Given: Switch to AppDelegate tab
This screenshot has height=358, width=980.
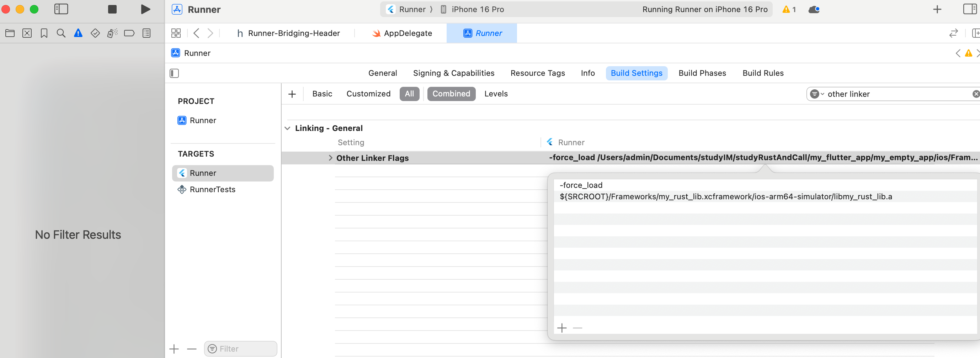Looking at the screenshot, I should [402, 33].
